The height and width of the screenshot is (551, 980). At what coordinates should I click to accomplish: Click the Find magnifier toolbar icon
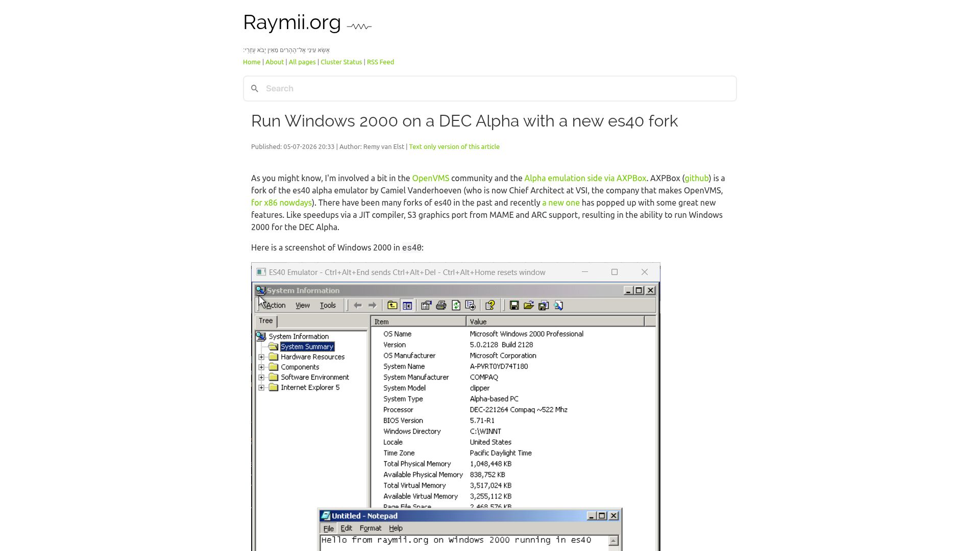click(x=558, y=306)
